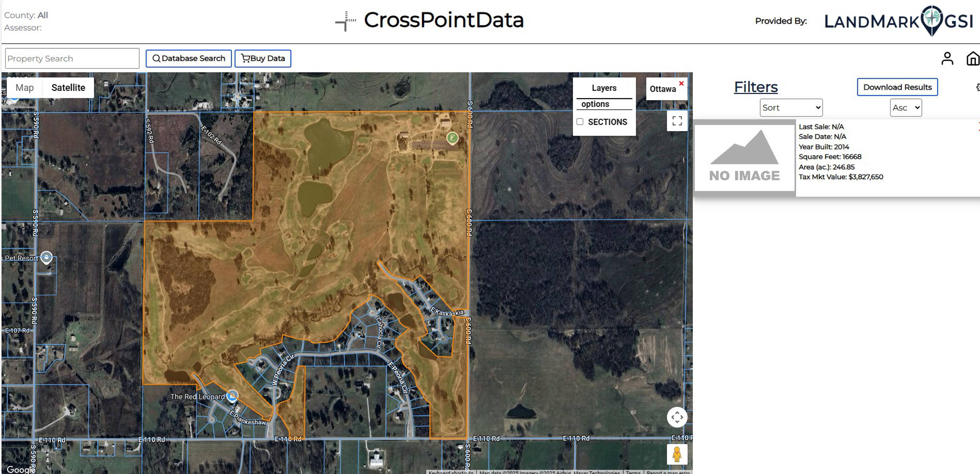The height and width of the screenshot is (474, 980).
Task: Click the Pet Resort map pin
Action: tap(46, 257)
